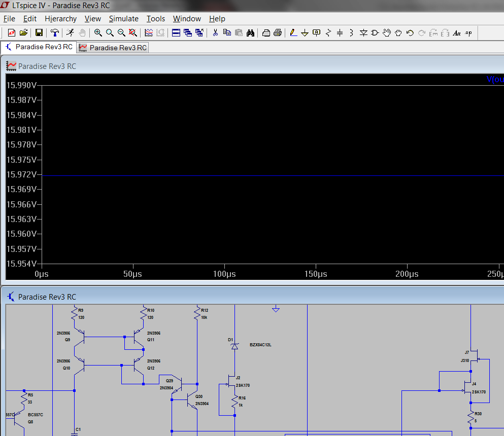Click the Cut scissors icon

215,33
